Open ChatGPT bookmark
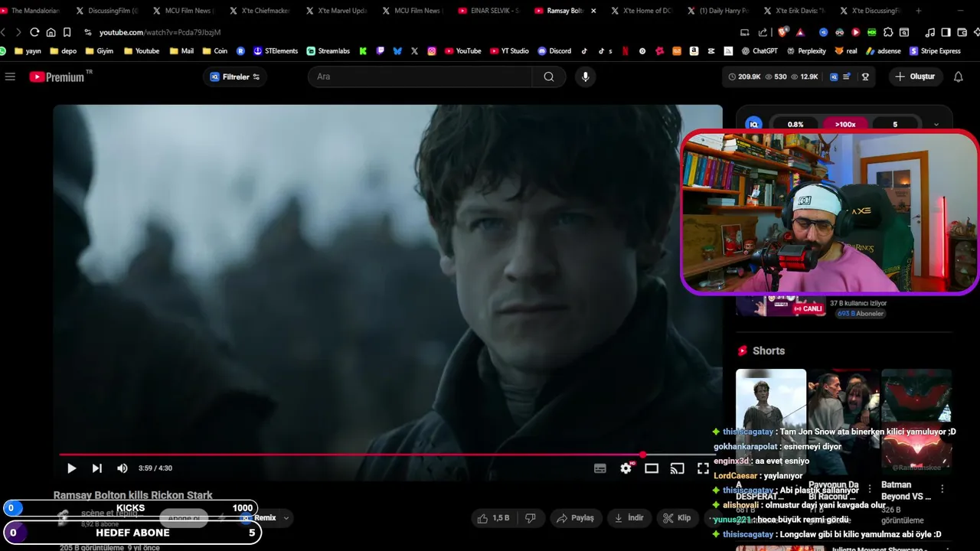The width and height of the screenshot is (980, 551). click(759, 51)
